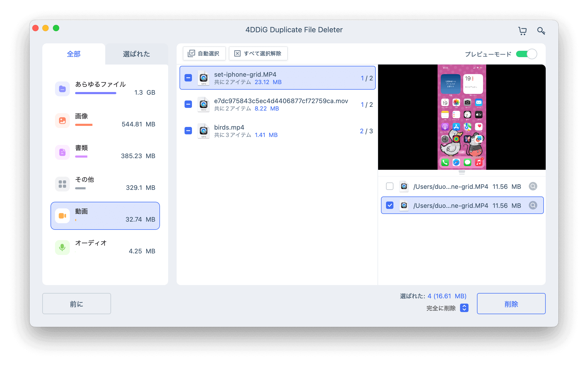Viewport: 588px width, 366px height.
Task: Uncheck the selected ne-grid.MP4 file path
Action: (x=390, y=205)
